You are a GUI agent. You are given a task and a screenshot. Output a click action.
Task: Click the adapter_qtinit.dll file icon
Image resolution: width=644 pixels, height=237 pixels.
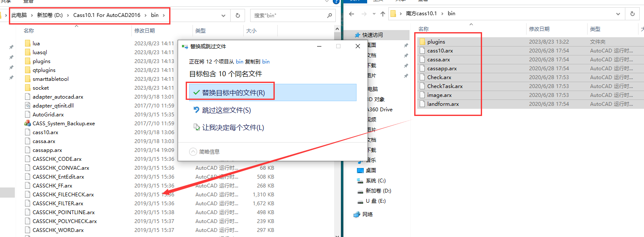click(x=28, y=105)
